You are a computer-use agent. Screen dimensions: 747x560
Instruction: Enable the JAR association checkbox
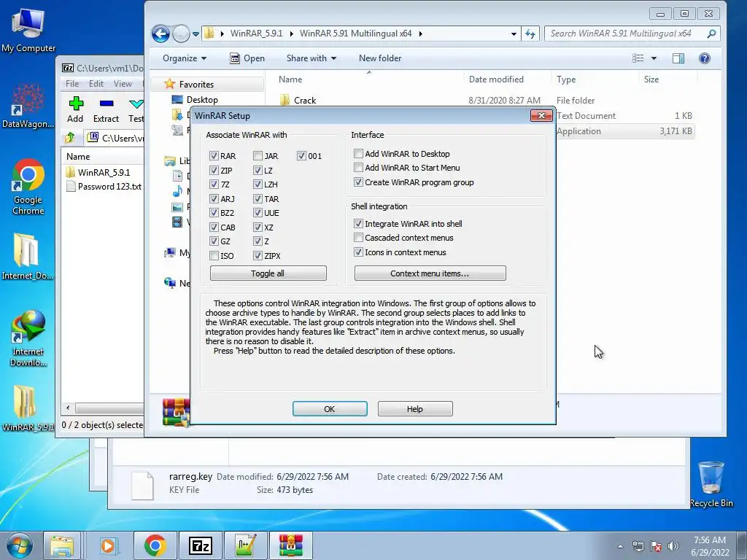tap(258, 156)
